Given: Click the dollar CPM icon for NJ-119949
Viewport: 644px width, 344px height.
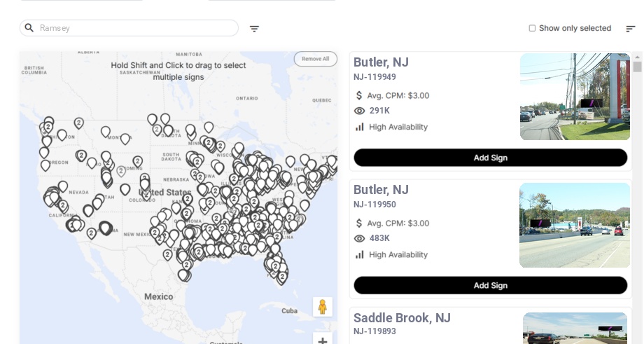Looking at the screenshot, I should (x=359, y=95).
